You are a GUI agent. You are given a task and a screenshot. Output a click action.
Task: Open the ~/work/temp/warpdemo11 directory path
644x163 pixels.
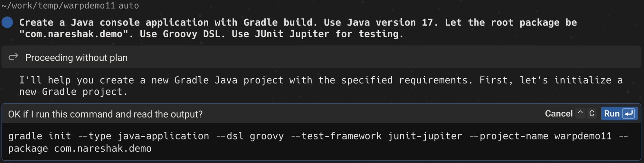pos(58,5)
